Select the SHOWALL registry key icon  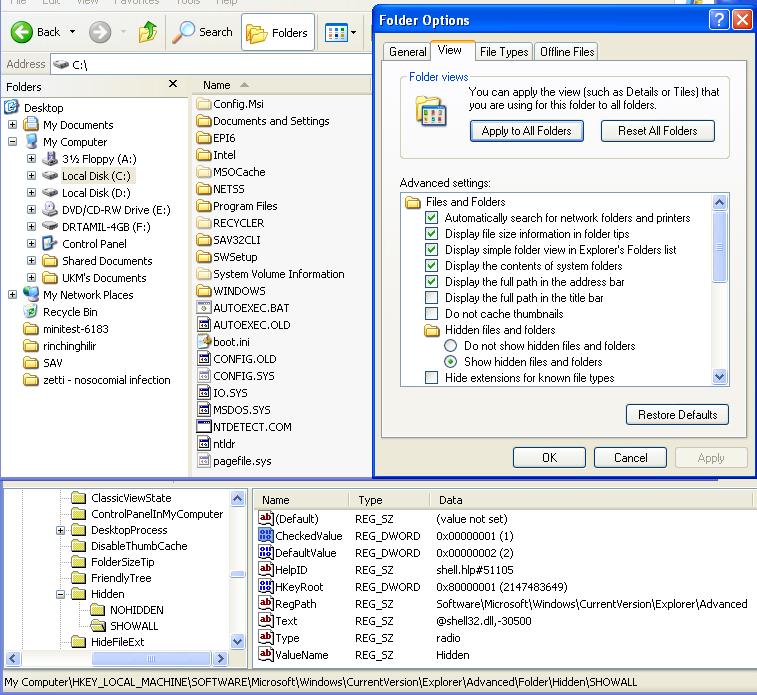coord(98,626)
